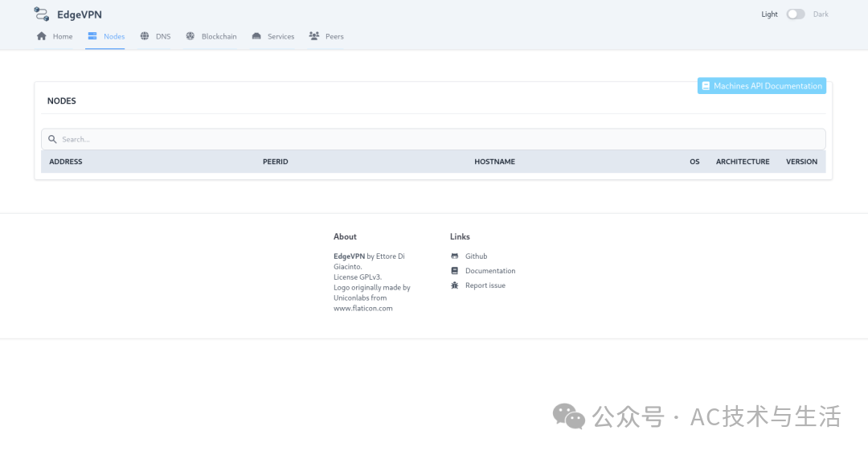Switch to the Peers tab
Image resolution: width=868 pixels, height=451 pixels.
coord(334,36)
